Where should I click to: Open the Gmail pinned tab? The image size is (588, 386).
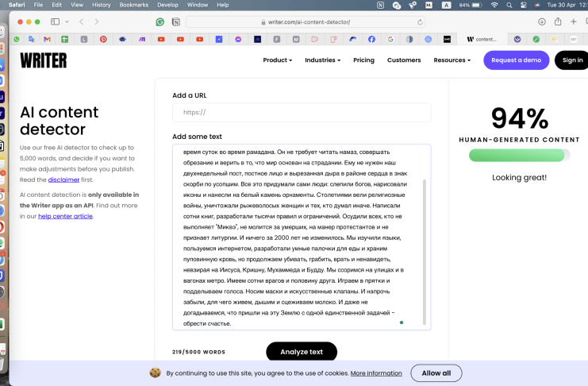(48, 39)
